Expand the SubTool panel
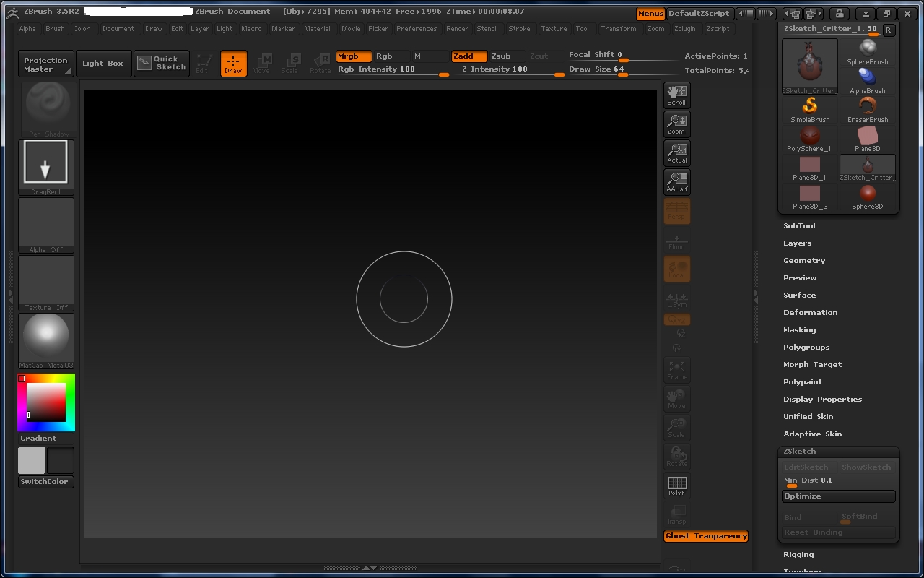Image resolution: width=924 pixels, height=578 pixels. [799, 225]
